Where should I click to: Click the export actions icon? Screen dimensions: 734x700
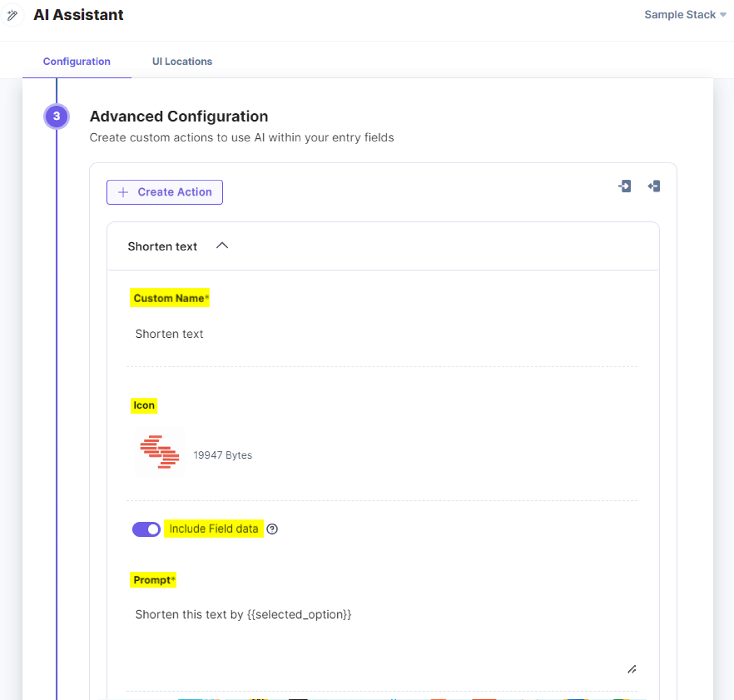pos(654,186)
